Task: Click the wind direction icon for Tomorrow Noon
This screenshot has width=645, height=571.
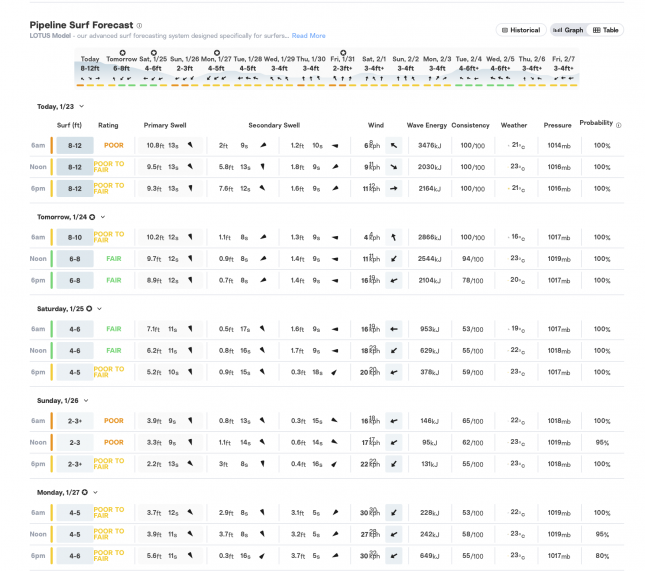Action: point(394,259)
